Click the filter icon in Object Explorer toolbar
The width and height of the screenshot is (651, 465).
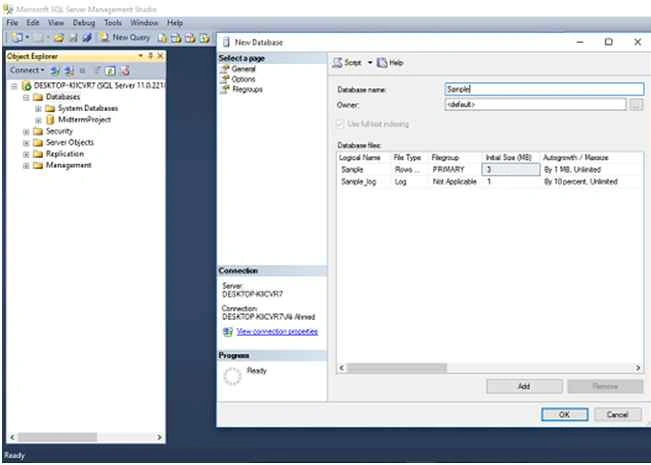click(x=97, y=71)
